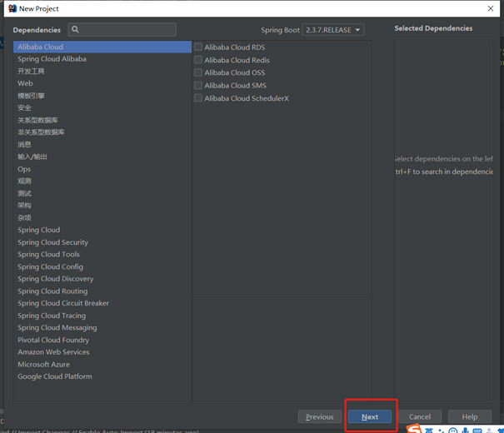Click the Selected Dependencies heading

tap(433, 28)
